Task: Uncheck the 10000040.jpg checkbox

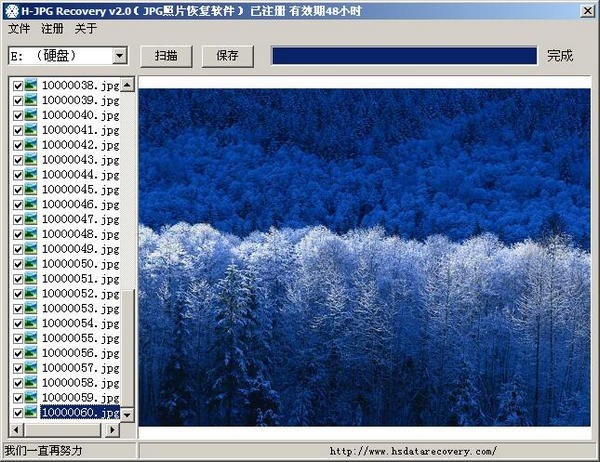Action: coord(18,115)
